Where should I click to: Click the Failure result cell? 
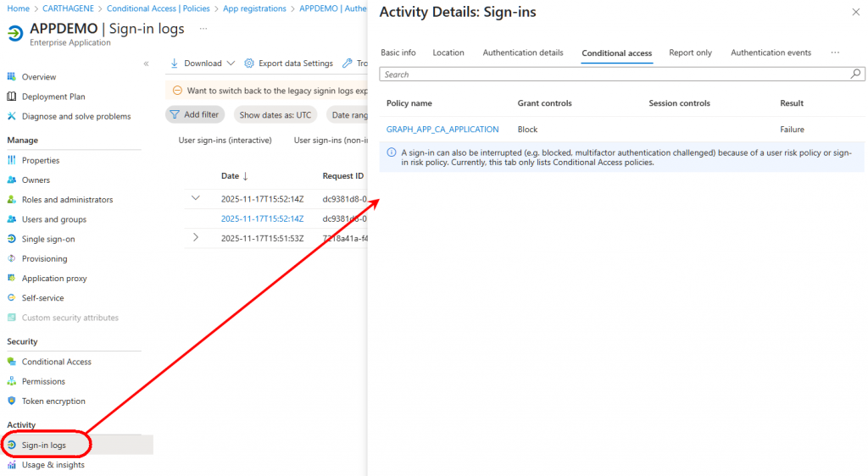point(793,130)
